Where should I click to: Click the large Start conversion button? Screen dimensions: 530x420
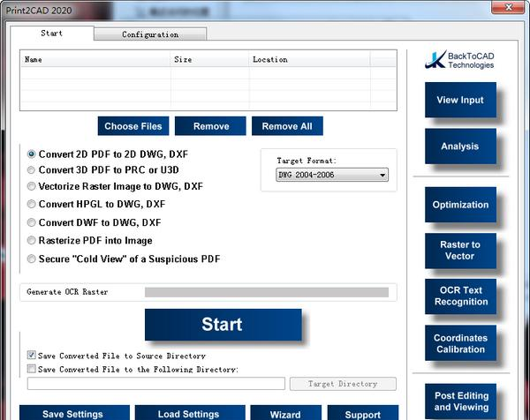[x=223, y=325]
